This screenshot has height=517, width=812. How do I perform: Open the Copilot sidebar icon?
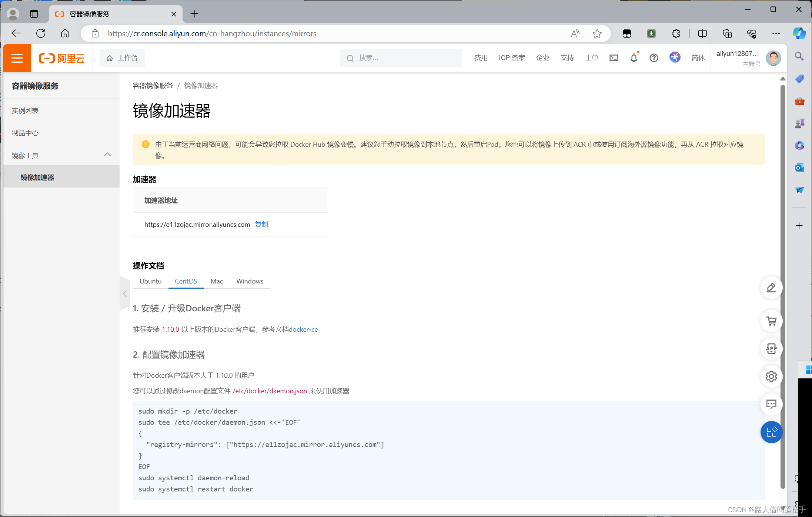(x=799, y=33)
